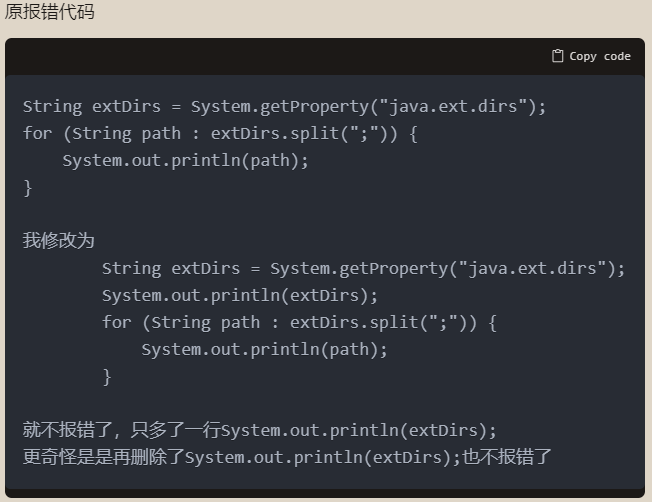Click the second System.out.println(path) statement
652x502 pixels.
[x=264, y=350]
